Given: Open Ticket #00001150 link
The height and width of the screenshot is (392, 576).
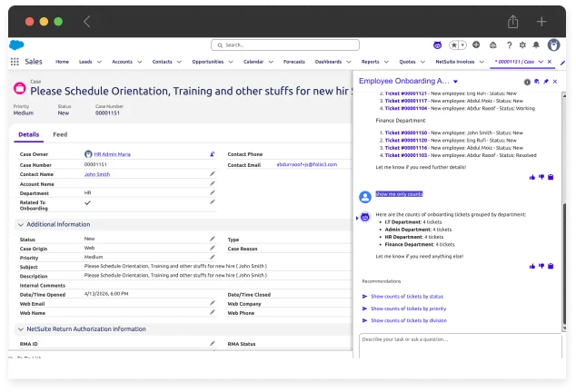Looking at the screenshot, I should pos(406,132).
